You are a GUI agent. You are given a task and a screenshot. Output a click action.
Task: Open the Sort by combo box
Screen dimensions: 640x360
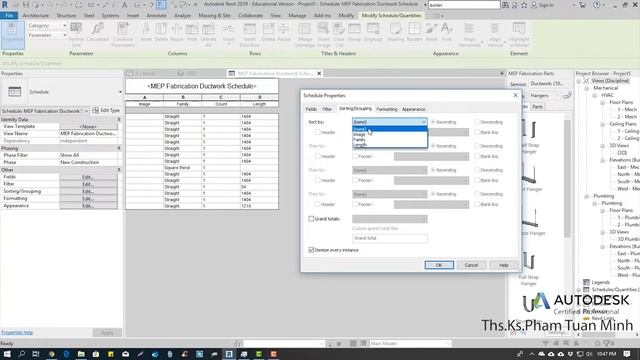coord(390,122)
